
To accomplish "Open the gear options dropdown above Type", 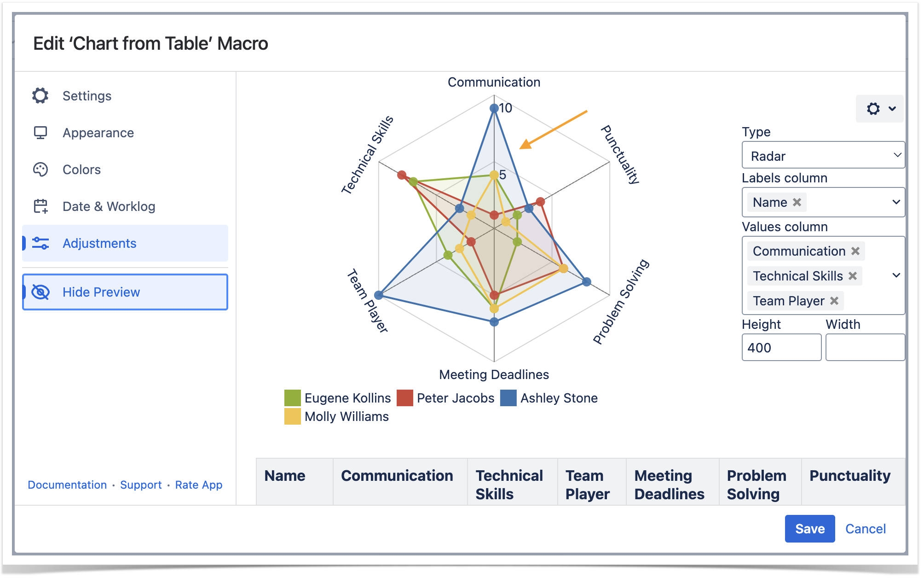I will pyautogui.click(x=880, y=109).
